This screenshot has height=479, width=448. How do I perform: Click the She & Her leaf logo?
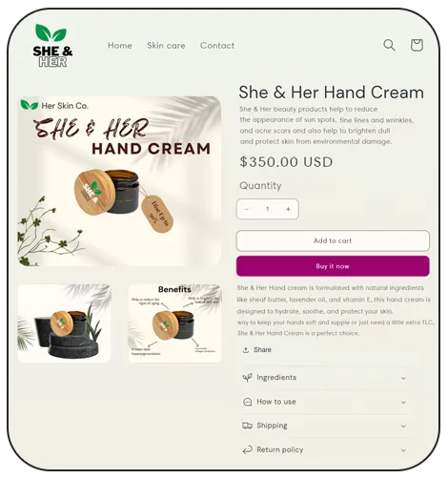click(x=52, y=46)
